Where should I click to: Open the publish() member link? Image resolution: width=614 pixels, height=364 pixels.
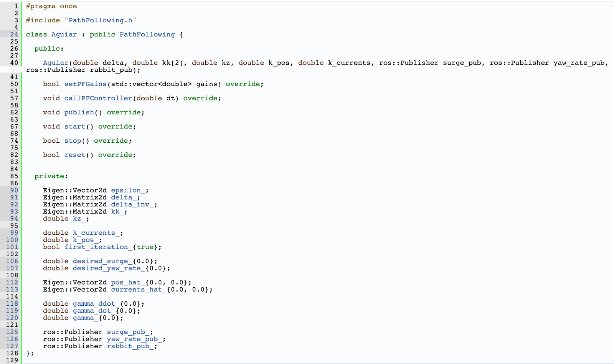click(79, 112)
